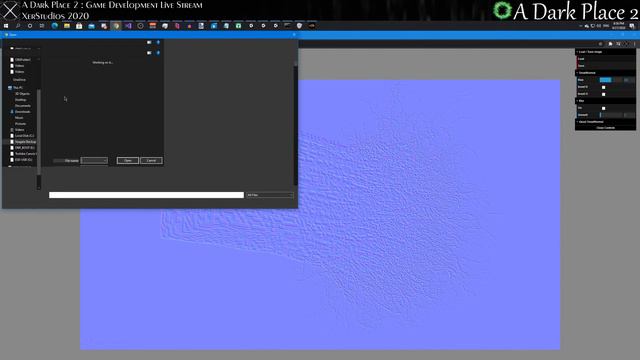Click the blur strength slider track
The image size is (640, 360).
click(x=611, y=115)
